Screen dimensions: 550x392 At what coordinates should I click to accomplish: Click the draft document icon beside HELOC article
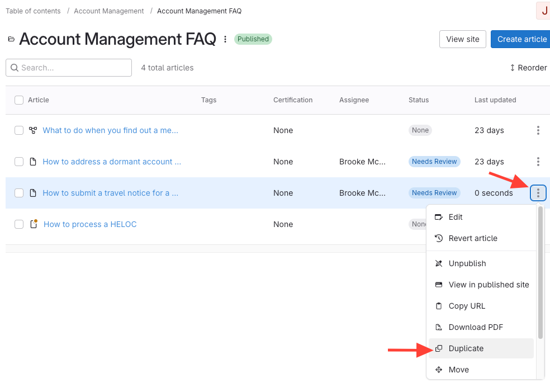tap(34, 224)
